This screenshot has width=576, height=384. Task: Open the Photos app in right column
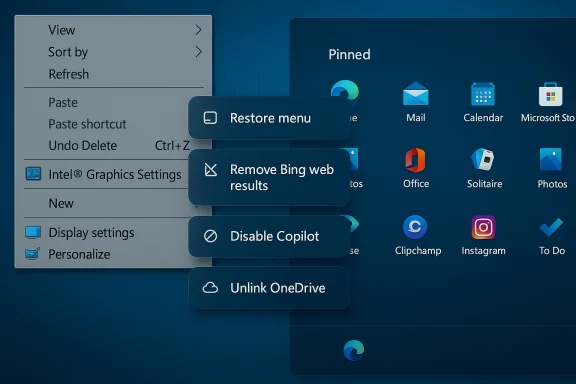(x=550, y=159)
